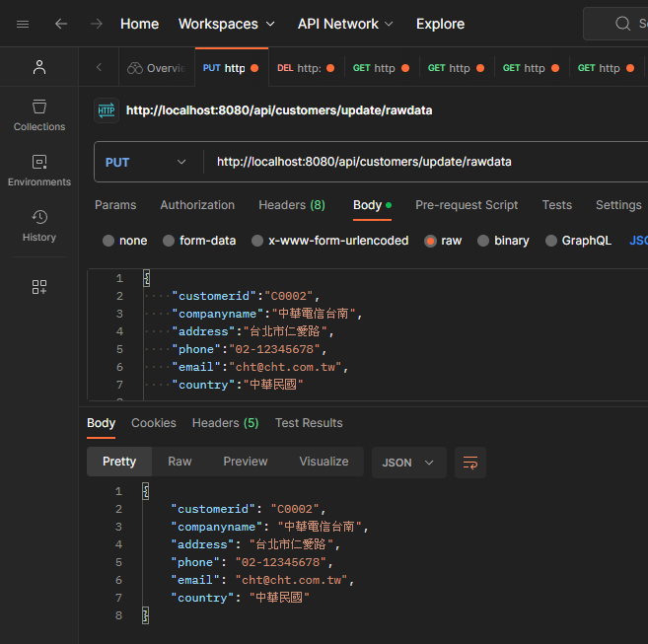Image resolution: width=648 pixels, height=644 pixels.
Task: Click the HTTP request type icon
Action: (107, 110)
